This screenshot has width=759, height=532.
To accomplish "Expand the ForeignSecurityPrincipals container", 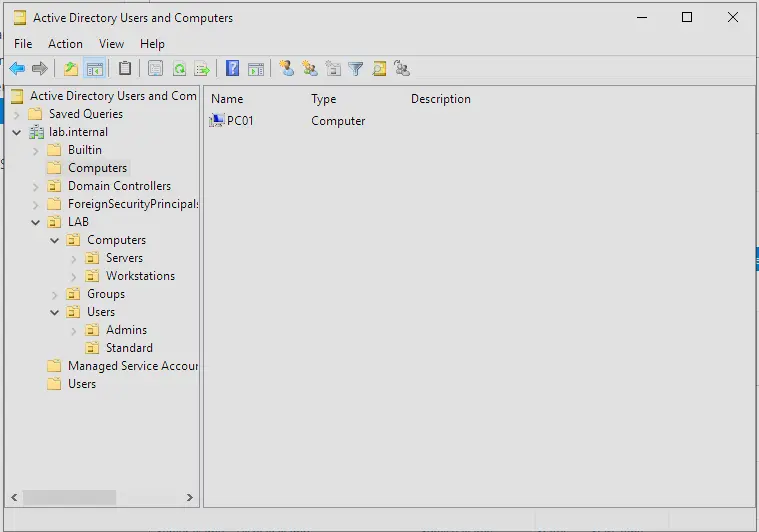I will (35, 205).
